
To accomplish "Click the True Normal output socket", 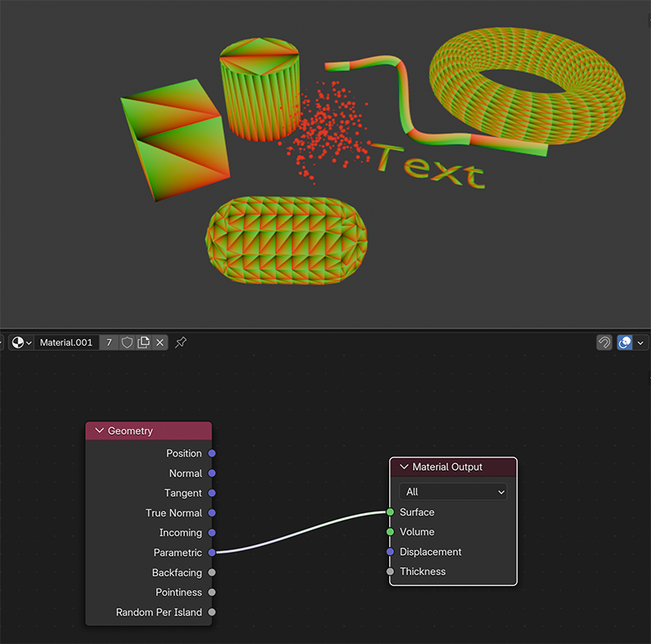I will (x=212, y=513).
